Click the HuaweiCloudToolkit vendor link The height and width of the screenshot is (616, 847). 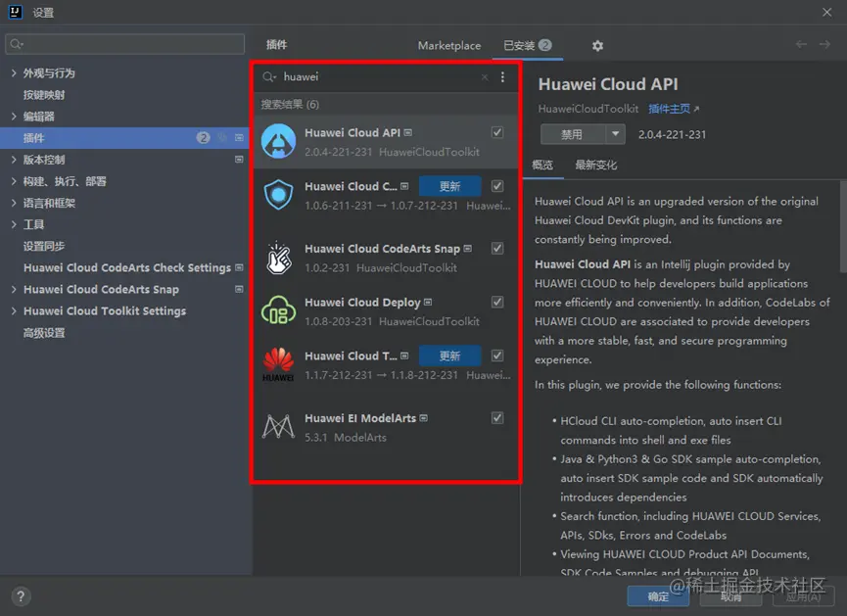(588, 109)
